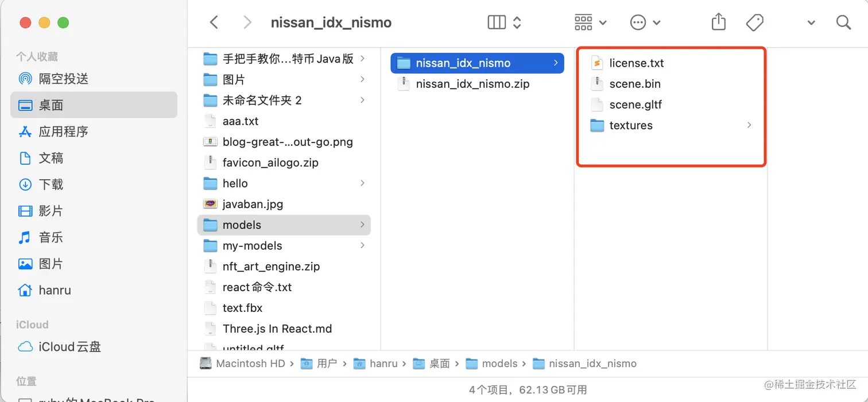Image resolution: width=868 pixels, height=402 pixels.
Task: Select the textures folder
Action: 671,125
